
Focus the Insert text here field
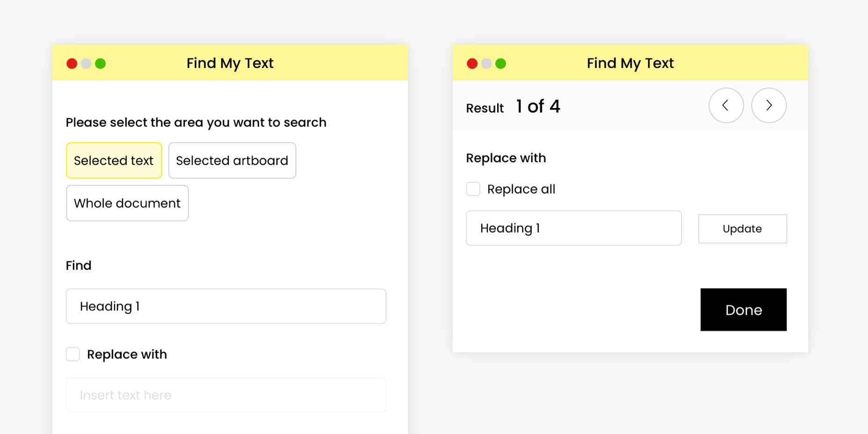[x=226, y=395]
